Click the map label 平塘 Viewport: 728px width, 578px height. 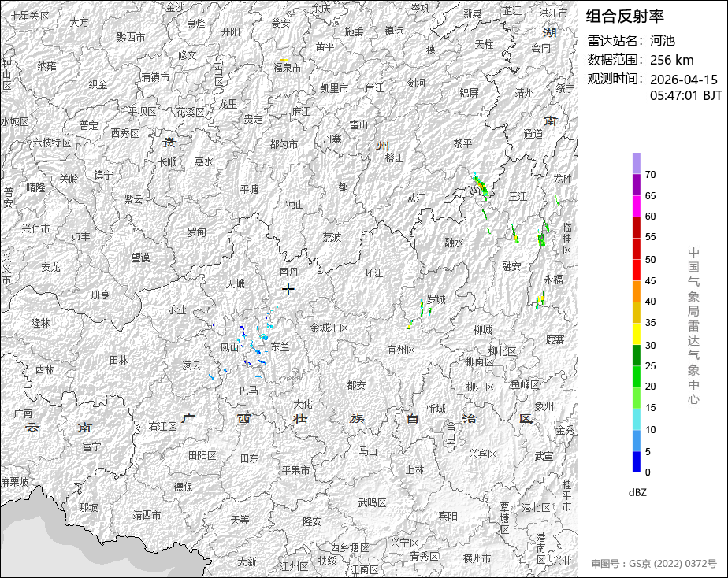pos(249,189)
